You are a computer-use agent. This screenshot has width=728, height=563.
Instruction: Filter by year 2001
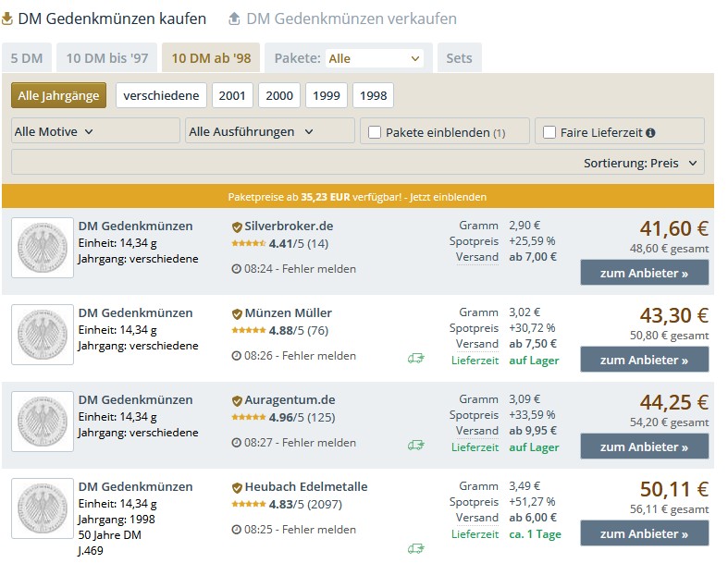click(x=232, y=95)
